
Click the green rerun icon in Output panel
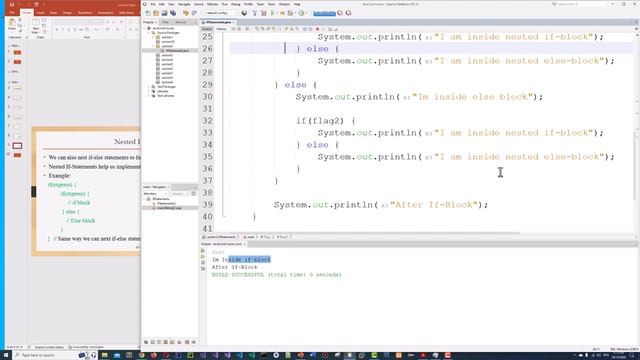(x=203, y=251)
